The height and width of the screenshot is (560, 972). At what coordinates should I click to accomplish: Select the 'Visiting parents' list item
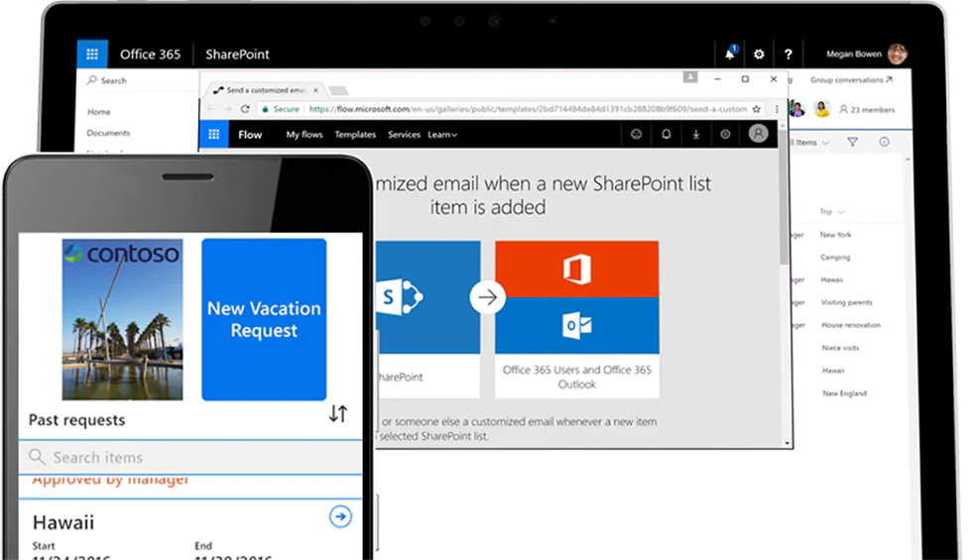846,302
